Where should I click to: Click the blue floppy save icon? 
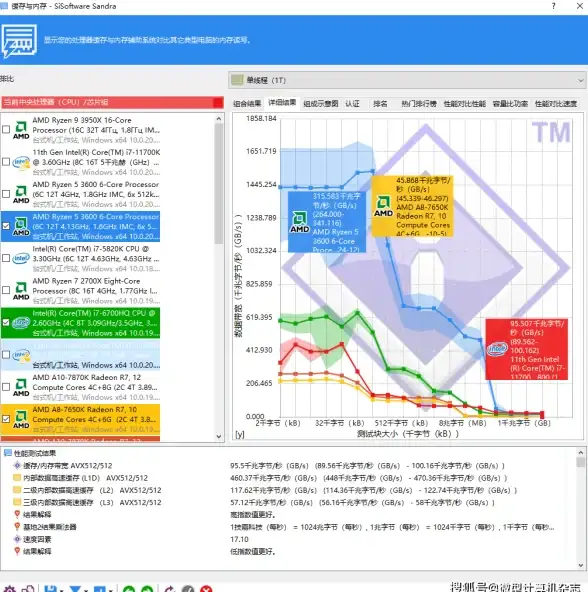click(50, 589)
